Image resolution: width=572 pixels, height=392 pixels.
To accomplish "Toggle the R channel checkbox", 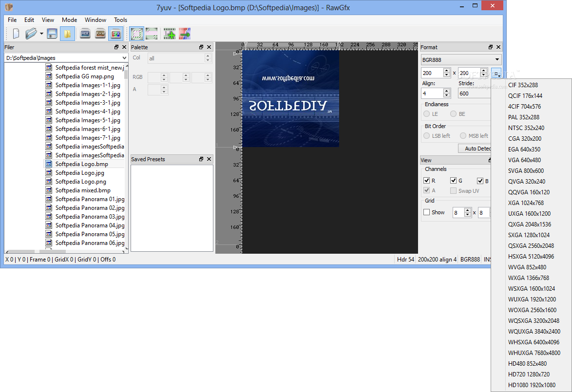I will [x=426, y=181].
